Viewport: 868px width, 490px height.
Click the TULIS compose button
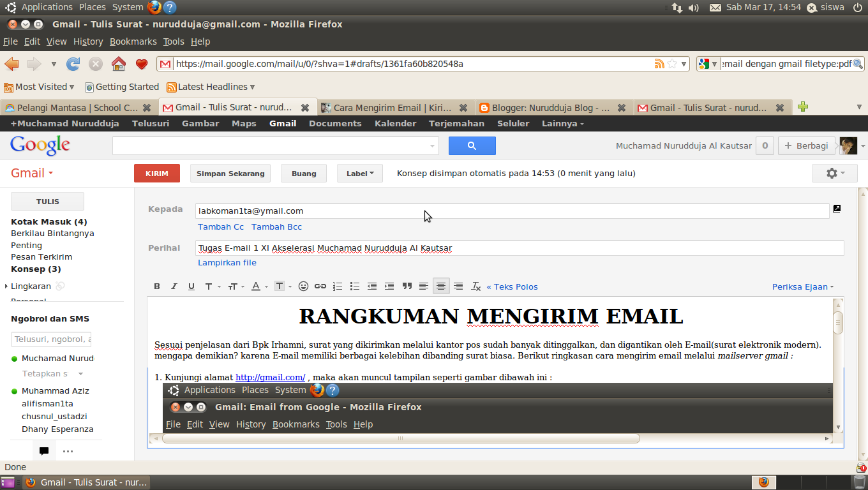[x=48, y=201]
